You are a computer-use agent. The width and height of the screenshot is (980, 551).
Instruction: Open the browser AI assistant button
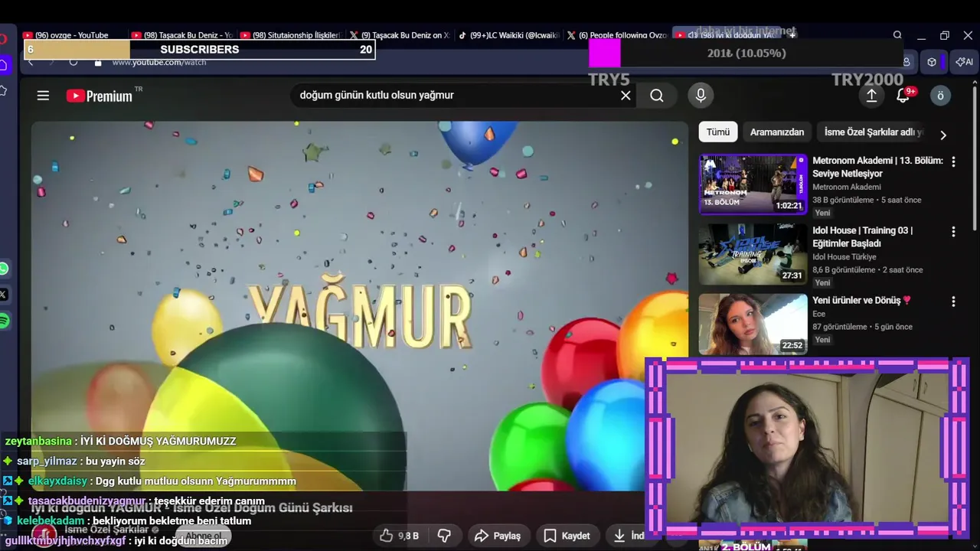964,62
